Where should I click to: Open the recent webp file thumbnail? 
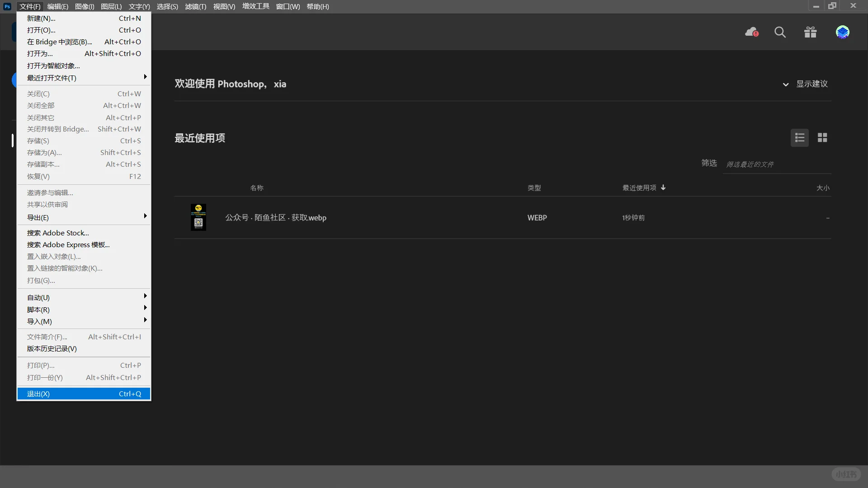[x=198, y=217]
